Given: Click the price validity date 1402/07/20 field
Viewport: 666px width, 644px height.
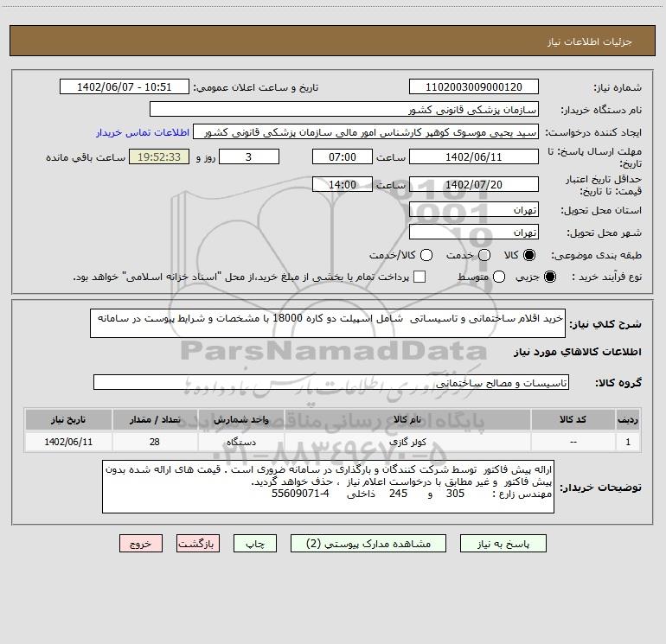Looking at the screenshot, I should (x=474, y=185).
